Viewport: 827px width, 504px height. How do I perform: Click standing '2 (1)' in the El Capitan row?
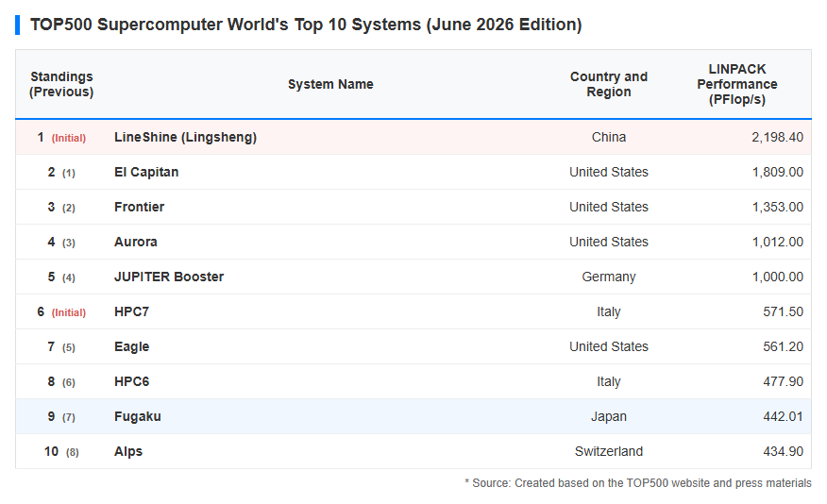(x=61, y=173)
